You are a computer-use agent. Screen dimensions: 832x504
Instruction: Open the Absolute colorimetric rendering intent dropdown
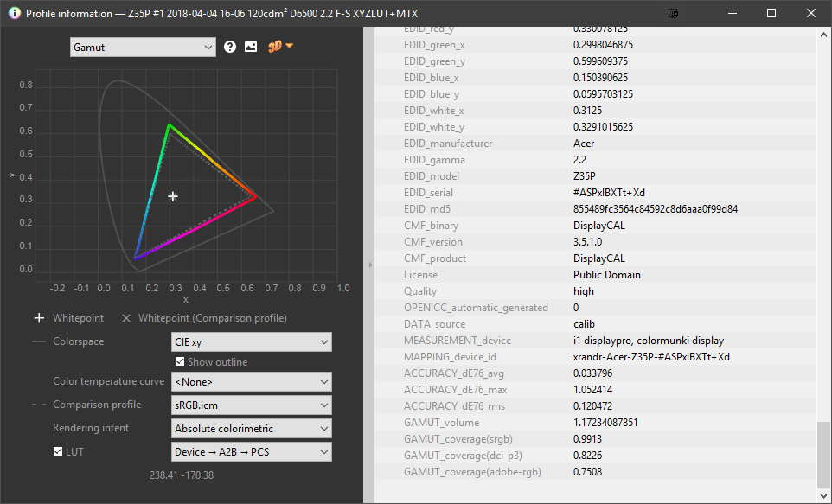(252, 429)
